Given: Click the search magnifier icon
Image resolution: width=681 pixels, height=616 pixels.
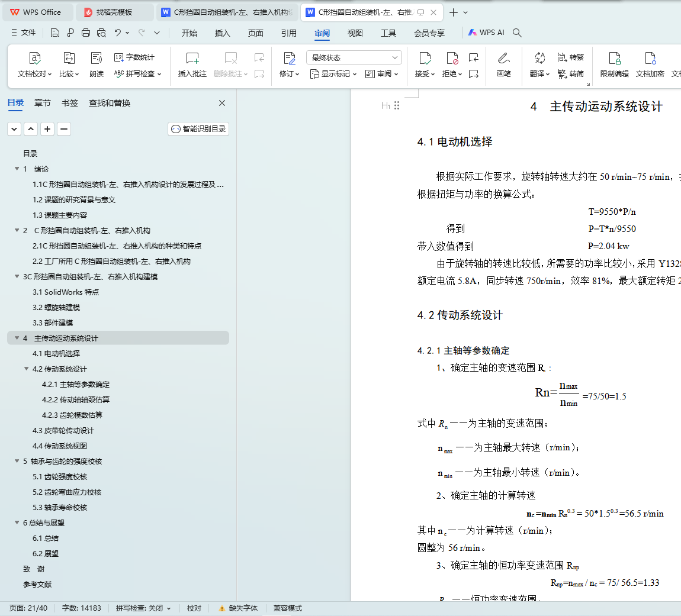Looking at the screenshot, I should tap(517, 33).
